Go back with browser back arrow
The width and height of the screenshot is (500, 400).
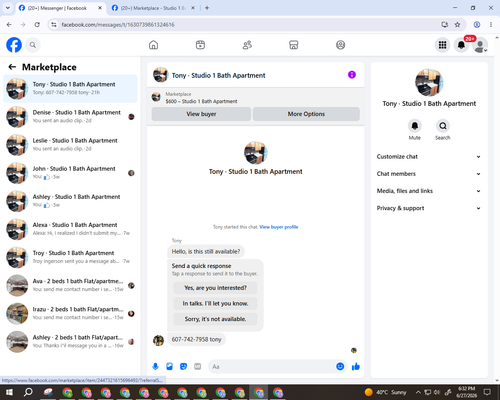[9, 25]
